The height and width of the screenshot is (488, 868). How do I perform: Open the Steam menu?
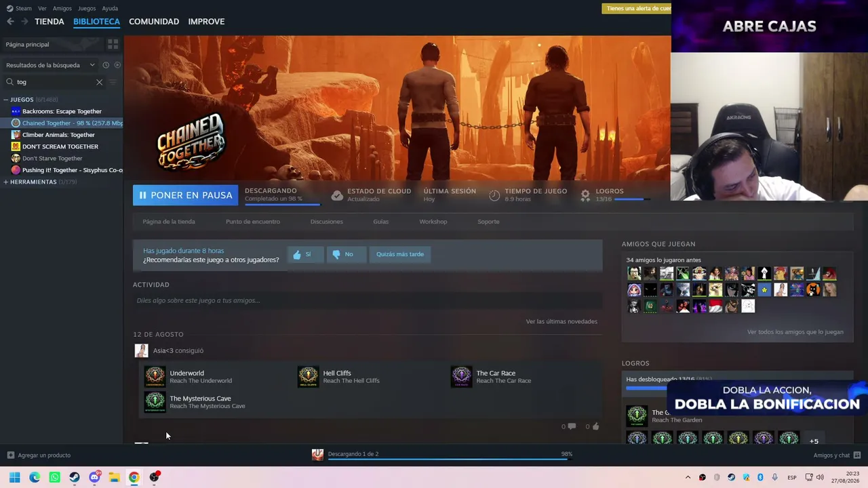24,8
